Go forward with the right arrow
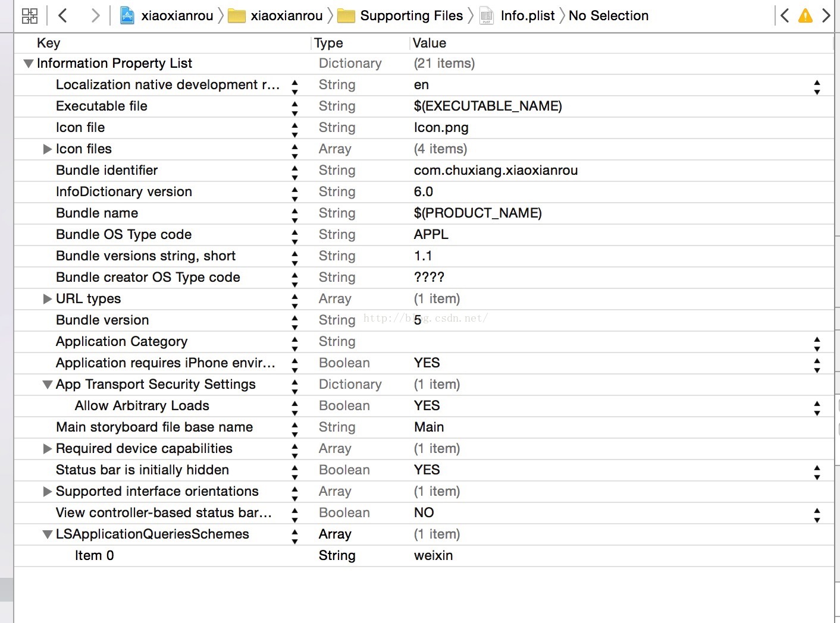The width and height of the screenshot is (840, 623). click(95, 15)
